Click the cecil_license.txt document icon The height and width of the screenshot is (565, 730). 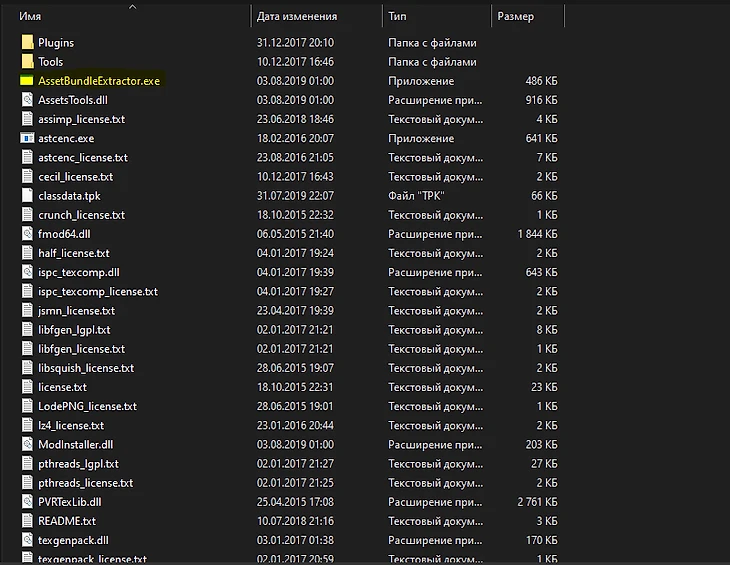click(27, 176)
